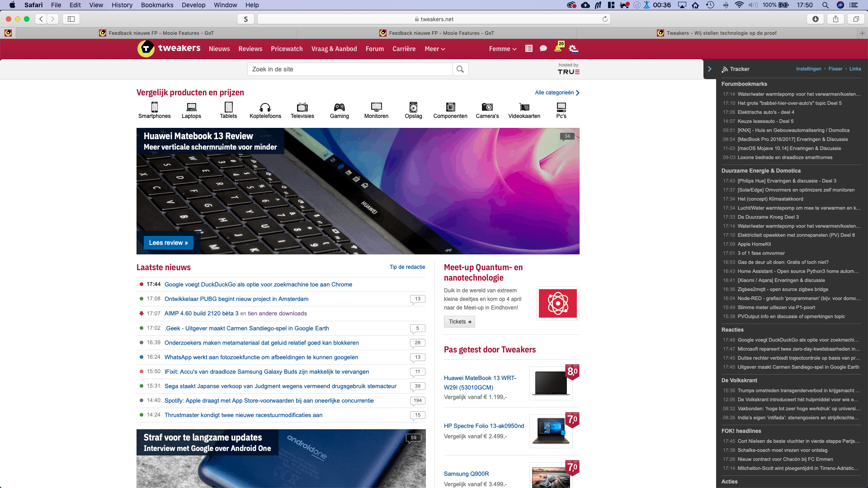Image resolution: width=868 pixels, height=488 pixels.
Task: Open the Spotlight search icon in menu bar
Action: click(x=825, y=5)
